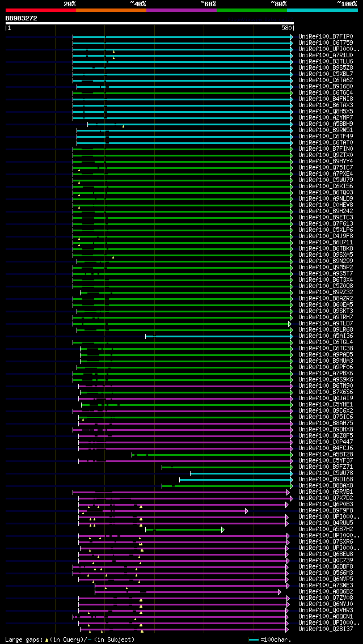Click the 580 query end position label
Screen dimensions: 363x644
click(286, 28)
